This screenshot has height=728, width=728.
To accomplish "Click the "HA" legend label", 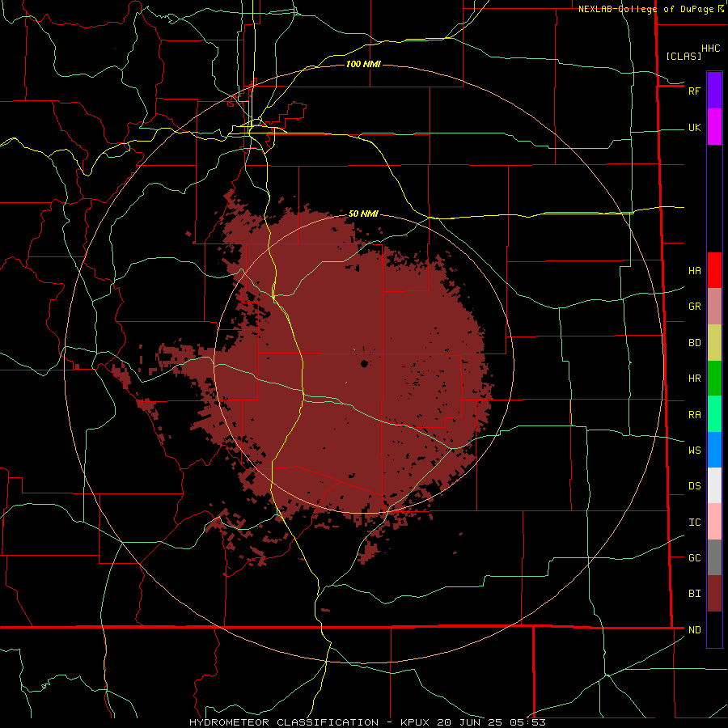I will coord(694,270).
